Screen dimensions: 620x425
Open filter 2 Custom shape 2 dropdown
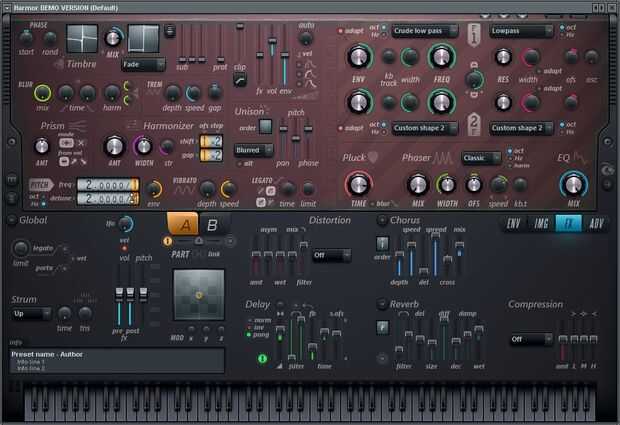tap(424, 128)
